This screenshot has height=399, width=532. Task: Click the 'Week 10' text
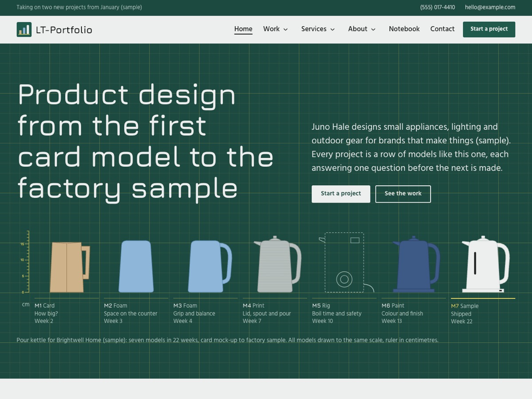323,321
